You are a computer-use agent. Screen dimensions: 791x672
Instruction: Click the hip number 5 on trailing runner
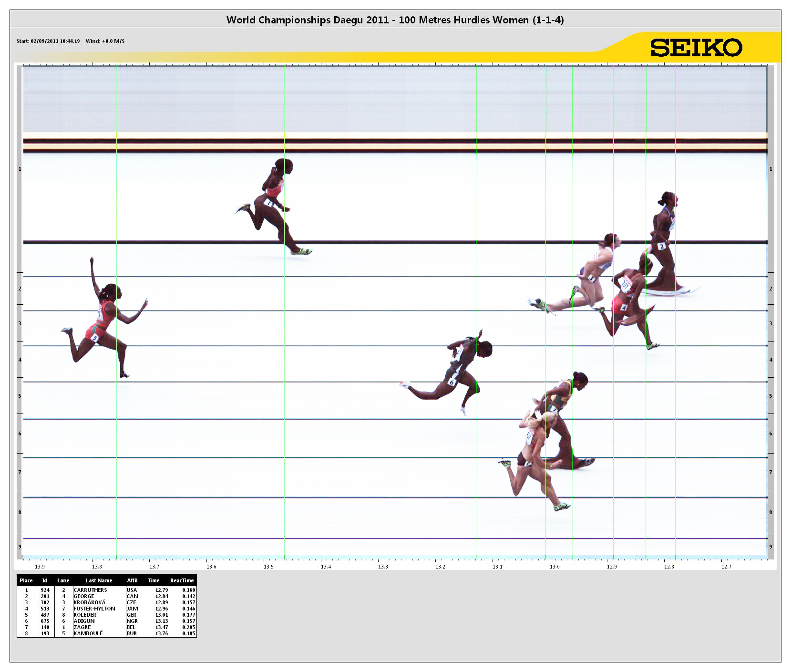pos(95,338)
